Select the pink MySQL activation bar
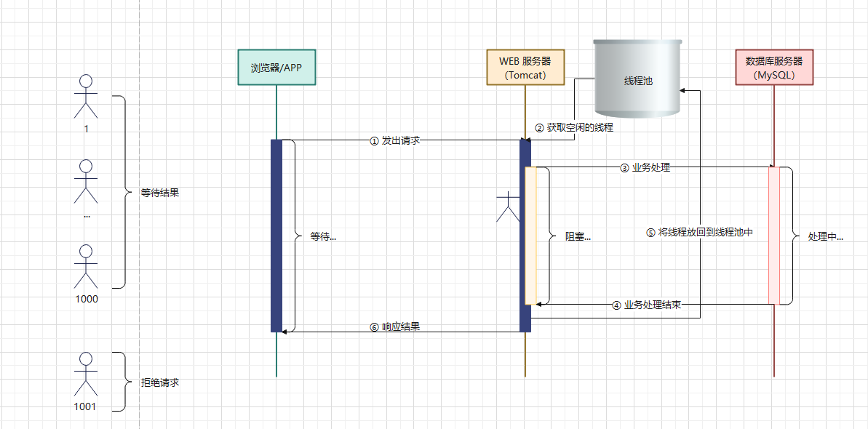This screenshot has width=868, height=429. tap(773, 235)
